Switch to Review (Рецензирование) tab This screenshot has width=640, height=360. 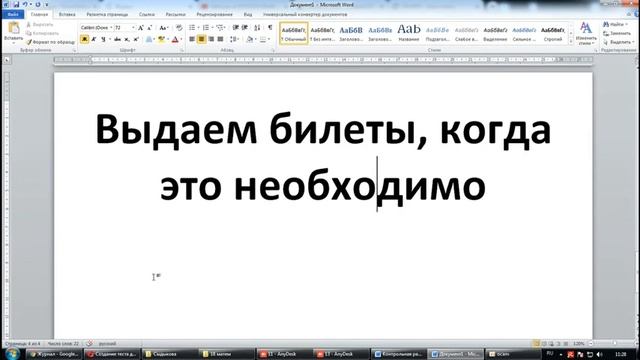point(214,14)
